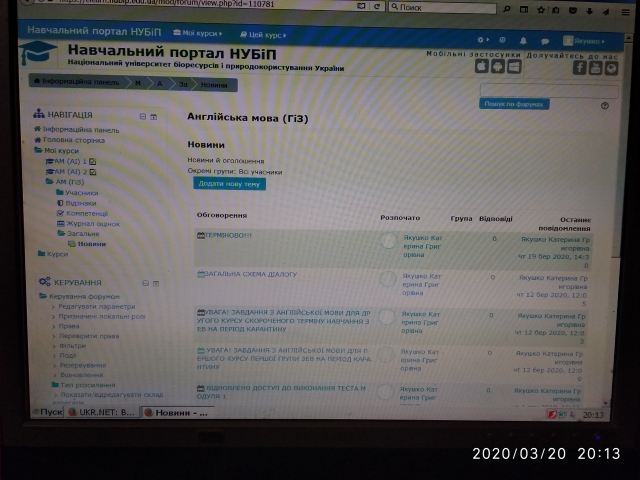Click the checkbox icon beside AM (AI) 1
Viewport: 640px width, 480px height.
point(93,161)
